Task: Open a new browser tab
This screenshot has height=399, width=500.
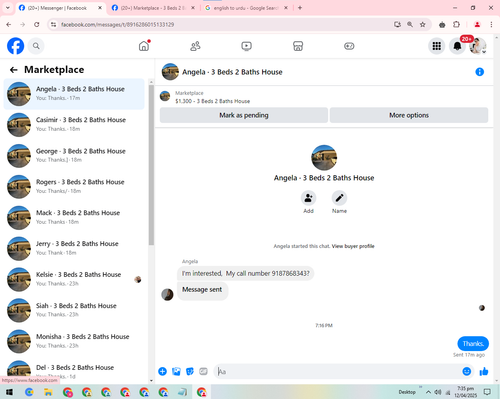Action: pyautogui.click(x=300, y=8)
